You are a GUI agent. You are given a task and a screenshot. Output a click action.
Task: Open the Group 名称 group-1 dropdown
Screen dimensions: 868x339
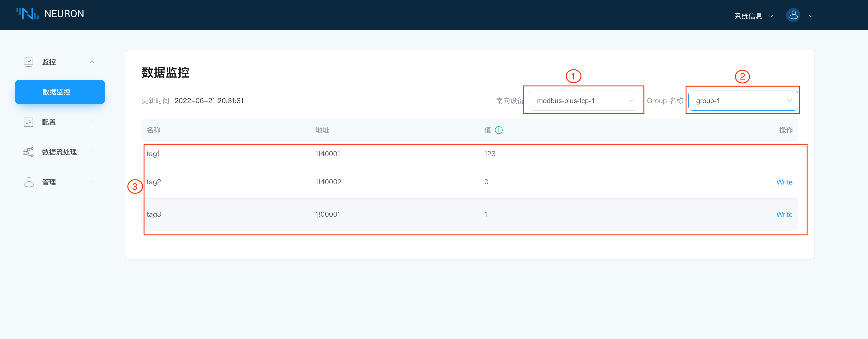click(743, 101)
